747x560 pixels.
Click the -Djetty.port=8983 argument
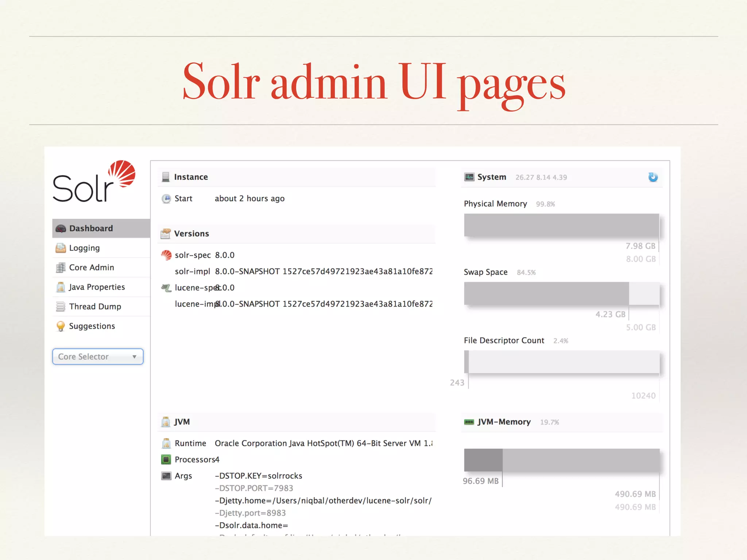point(250,513)
